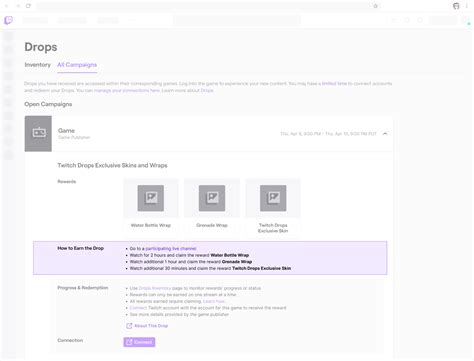
Task: Click the inline Connect link in Progress section
Action: pyautogui.click(x=138, y=308)
